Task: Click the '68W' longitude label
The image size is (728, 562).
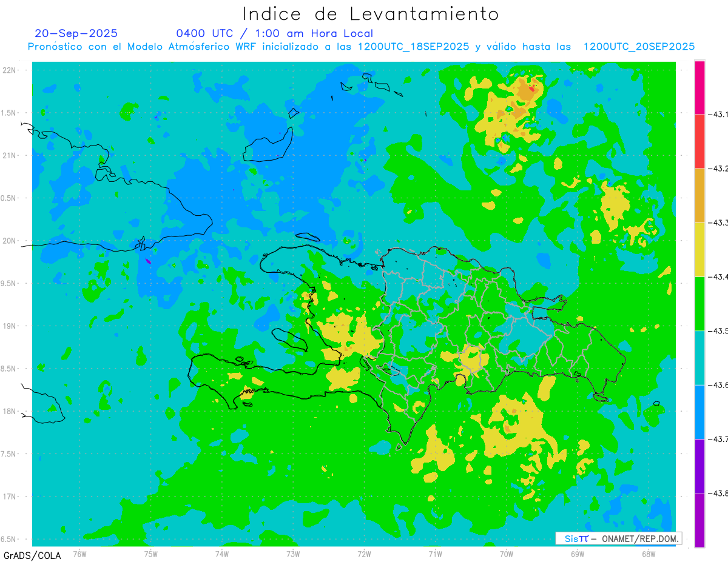Action: (x=649, y=554)
